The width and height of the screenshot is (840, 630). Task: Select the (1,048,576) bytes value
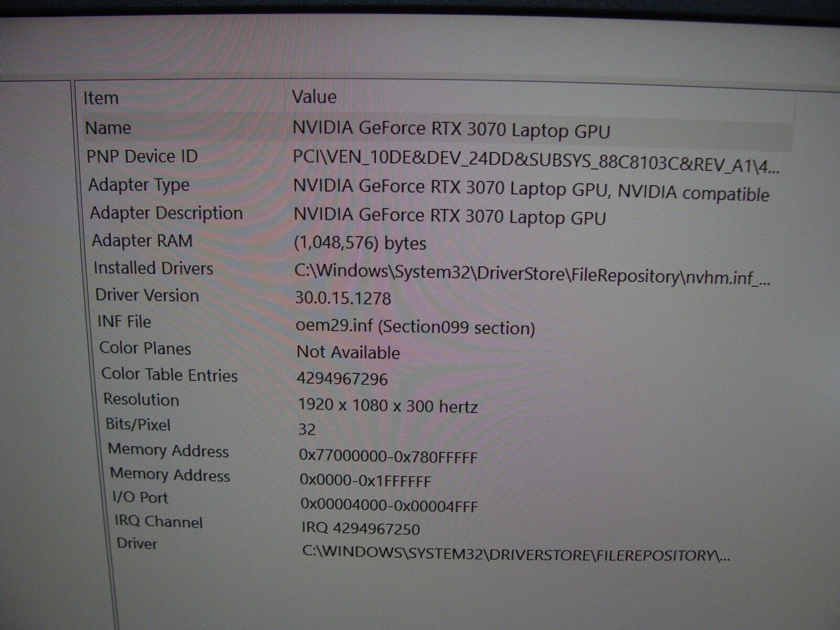(360, 243)
